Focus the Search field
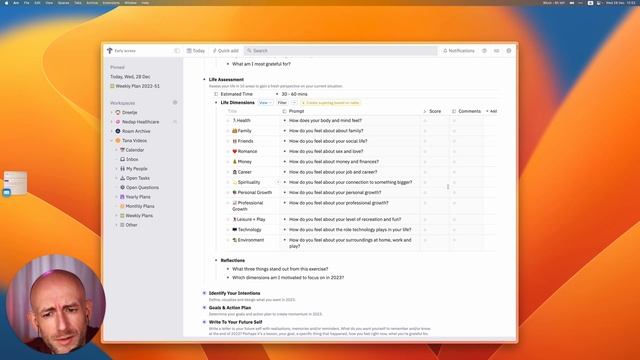The image size is (640, 360). pos(340,51)
